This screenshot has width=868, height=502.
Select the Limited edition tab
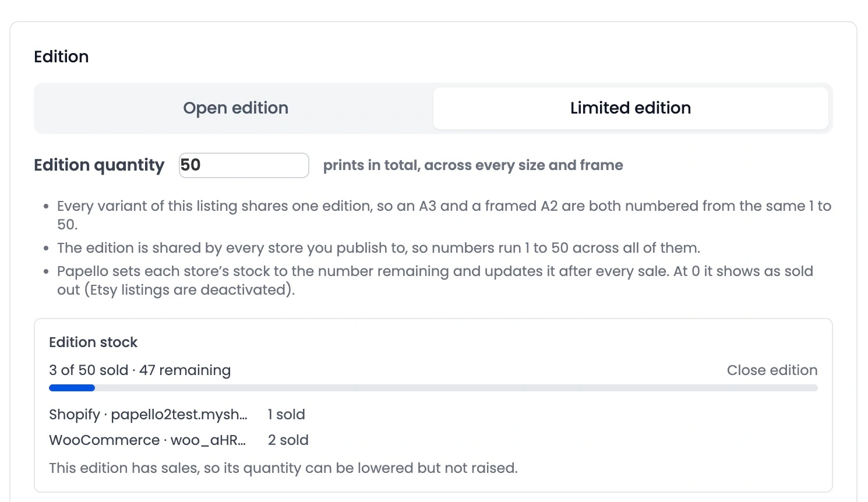(630, 108)
